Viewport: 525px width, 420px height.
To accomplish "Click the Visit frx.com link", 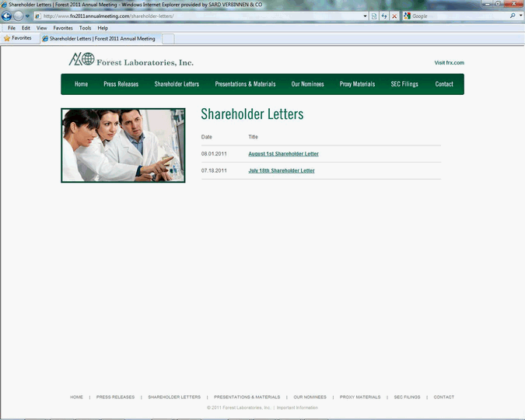I will tap(449, 63).
